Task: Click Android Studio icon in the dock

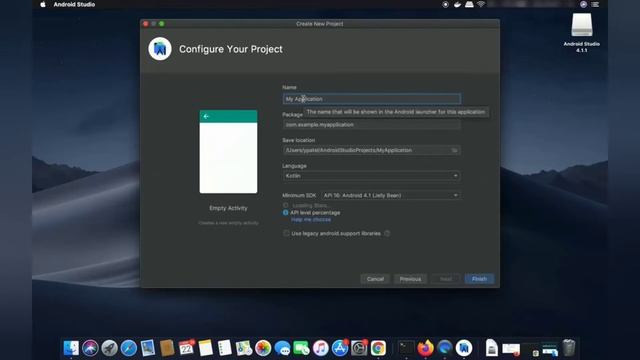Action: tap(464, 348)
